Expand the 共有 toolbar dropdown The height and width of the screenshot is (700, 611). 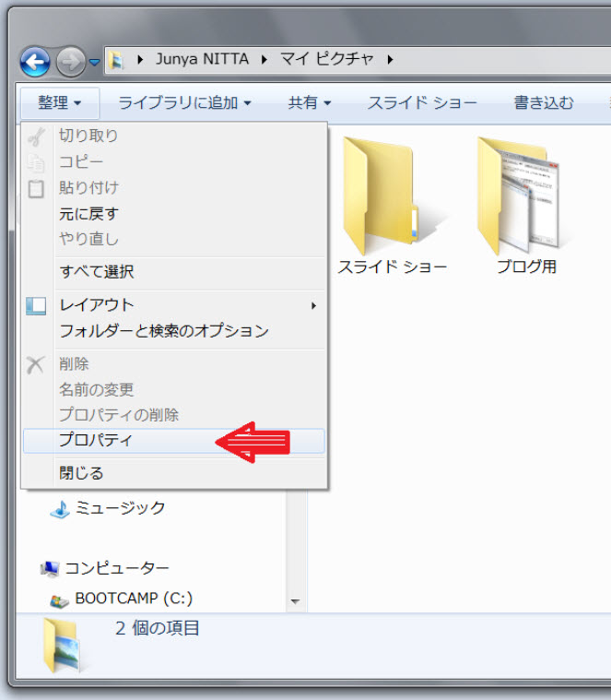309,102
